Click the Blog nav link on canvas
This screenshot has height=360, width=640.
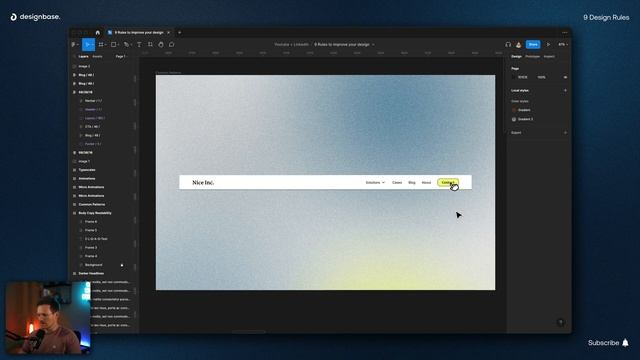point(412,182)
